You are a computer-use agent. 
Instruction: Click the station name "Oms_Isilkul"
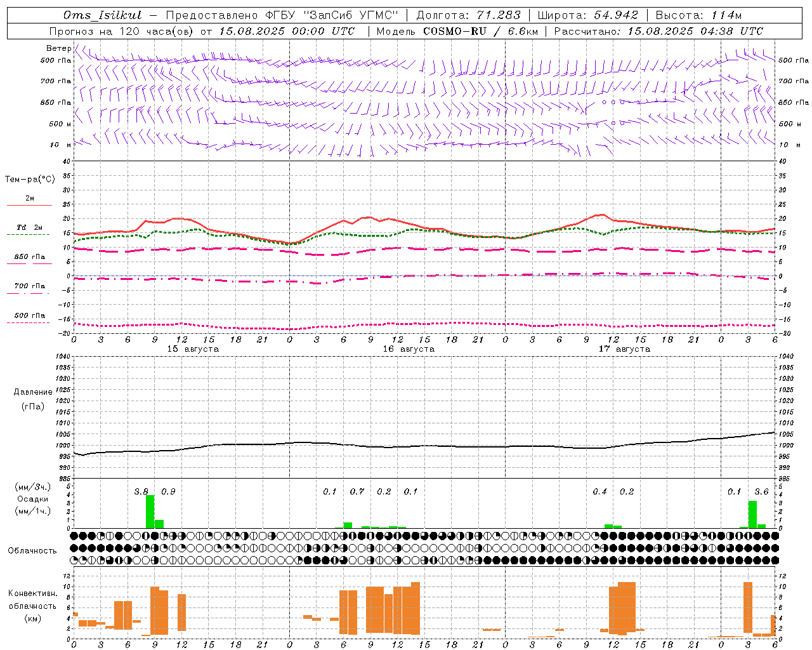coord(102,15)
